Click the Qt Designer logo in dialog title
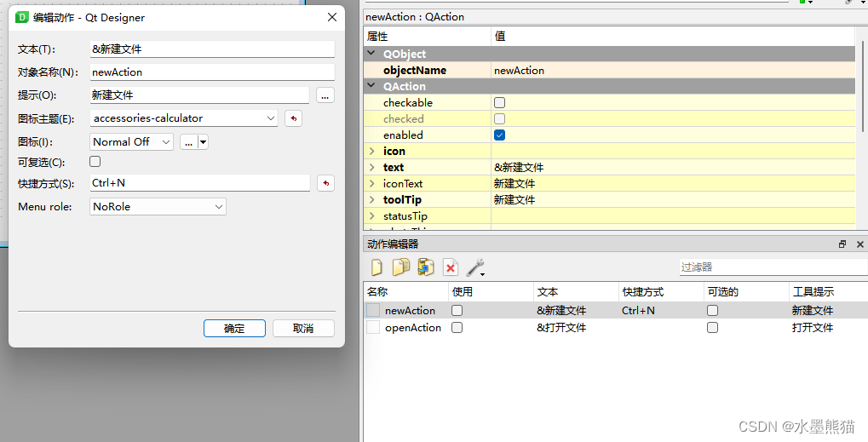Viewport: 868px width, 442px height. pyautogui.click(x=21, y=17)
